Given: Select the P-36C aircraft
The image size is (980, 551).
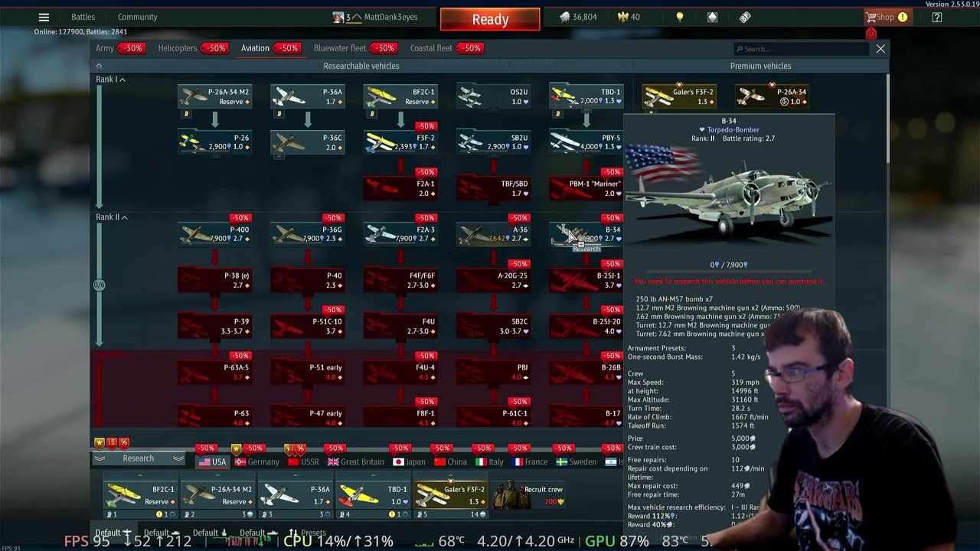Looking at the screenshot, I should (x=308, y=142).
